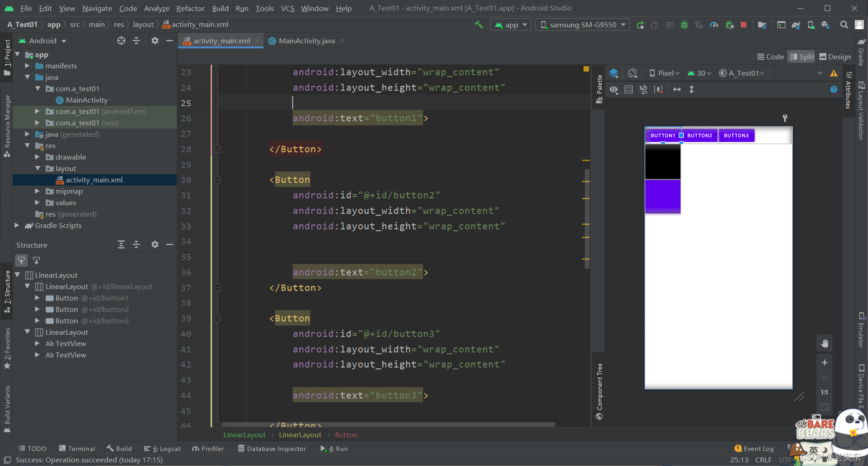Open the Refactor menu

pyautogui.click(x=190, y=8)
